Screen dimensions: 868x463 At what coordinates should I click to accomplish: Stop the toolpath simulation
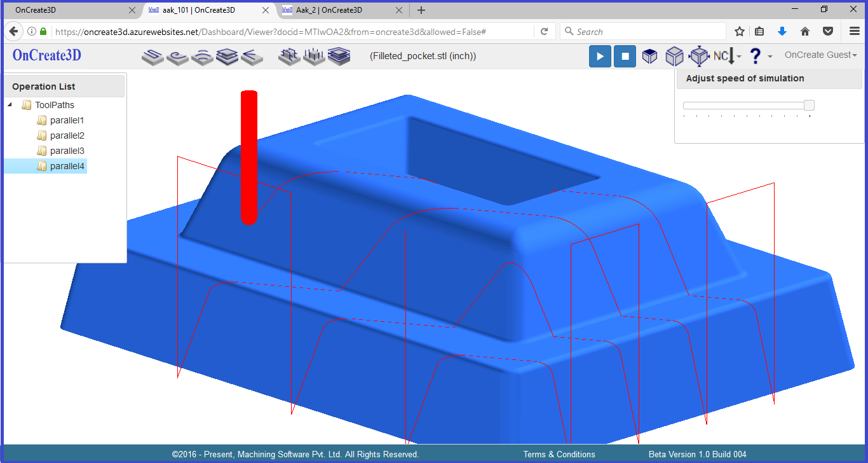click(625, 57)
